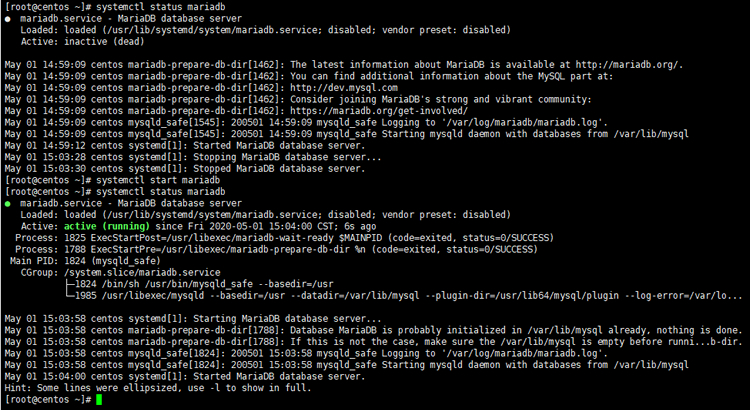Screen dimensions: 750x410
Task: Click the tree branch before PID 1824
Action: coord(70,284)
